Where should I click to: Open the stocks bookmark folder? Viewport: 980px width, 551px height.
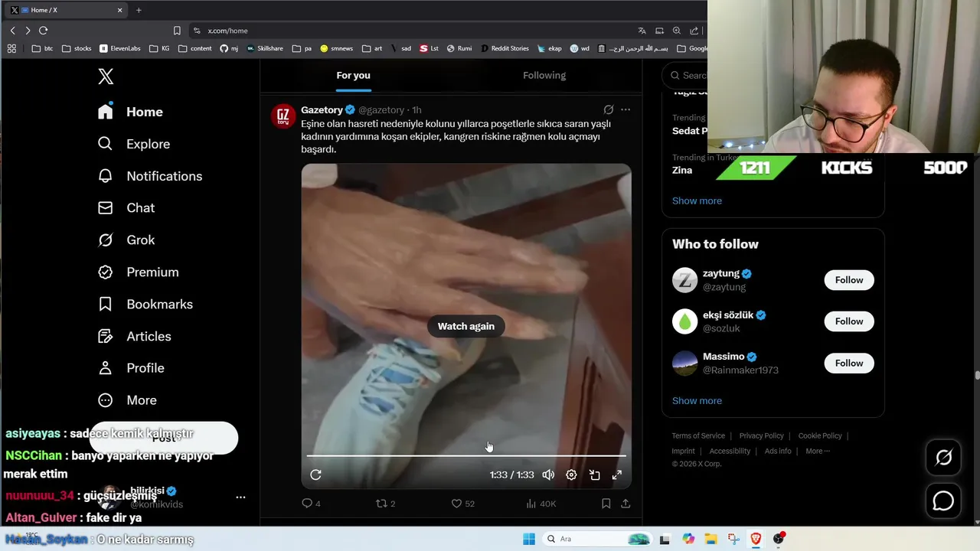(77, 48)
